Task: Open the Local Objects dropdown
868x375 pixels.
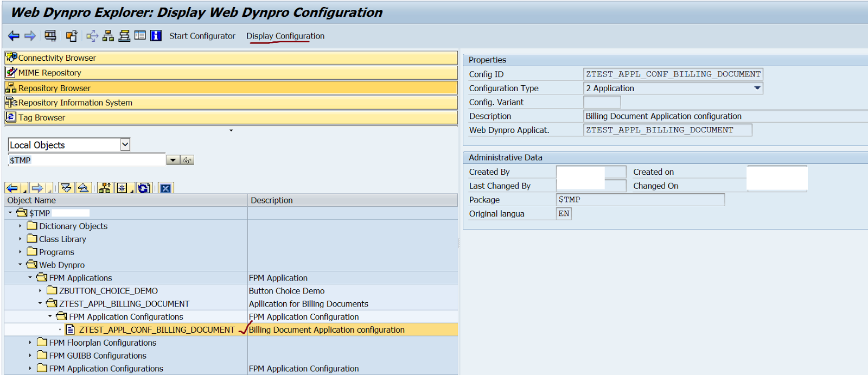Action: (x=125, y=144)
